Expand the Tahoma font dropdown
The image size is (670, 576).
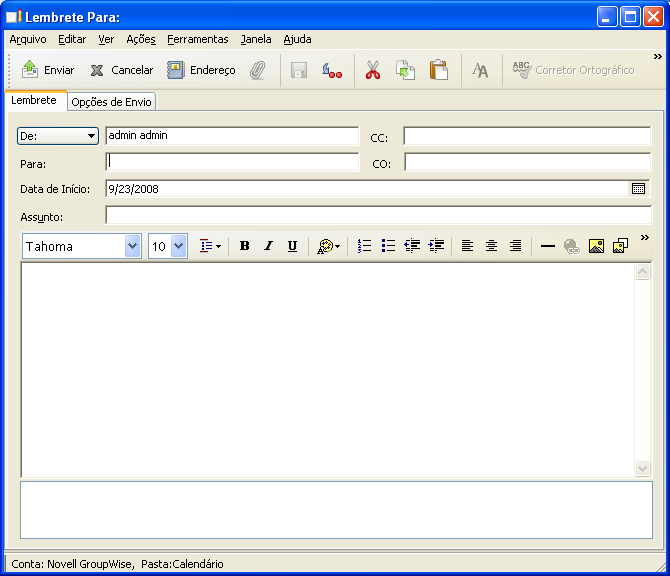click(132, 246)
